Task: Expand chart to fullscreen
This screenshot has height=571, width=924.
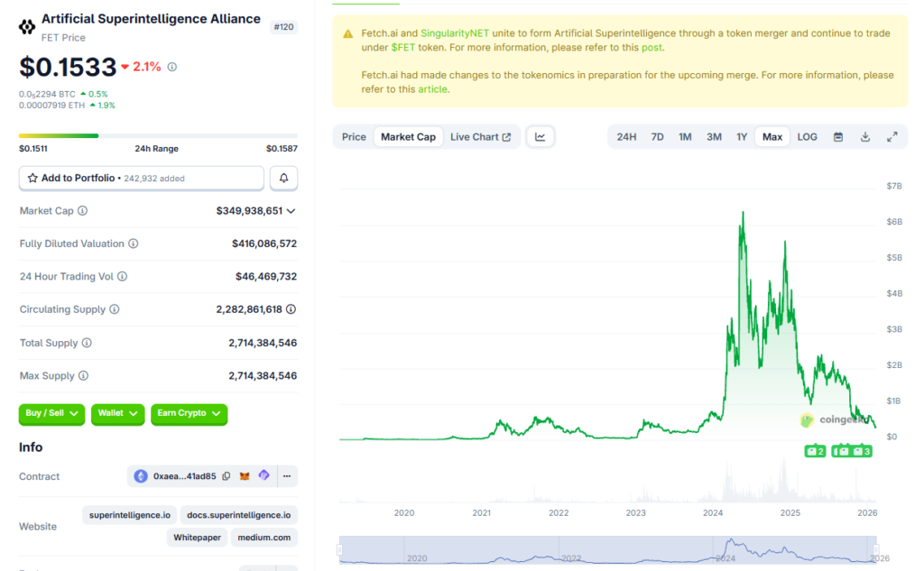Action: tap(892, 137)
